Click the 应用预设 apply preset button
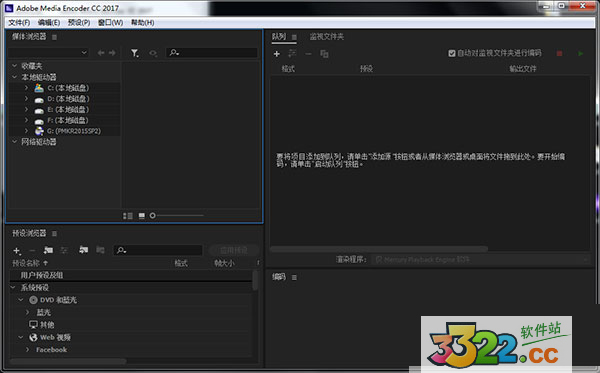The height and width of the screenshot is (373, 600). click(234, 250)
